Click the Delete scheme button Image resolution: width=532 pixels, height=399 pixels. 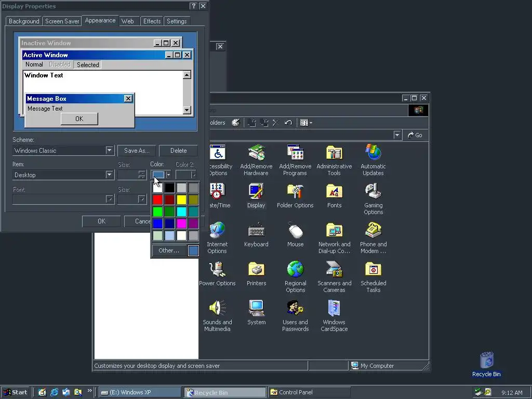179,151
